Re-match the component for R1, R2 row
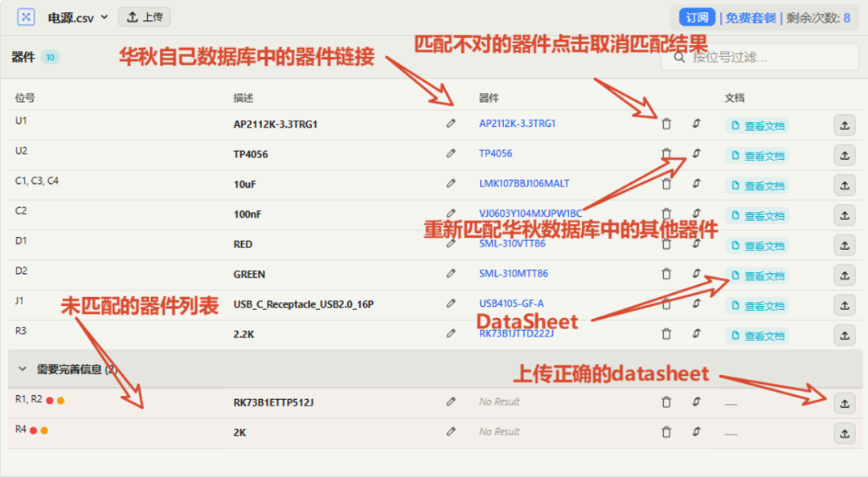This screenshot has width=868, height=477. coord(696,402)
